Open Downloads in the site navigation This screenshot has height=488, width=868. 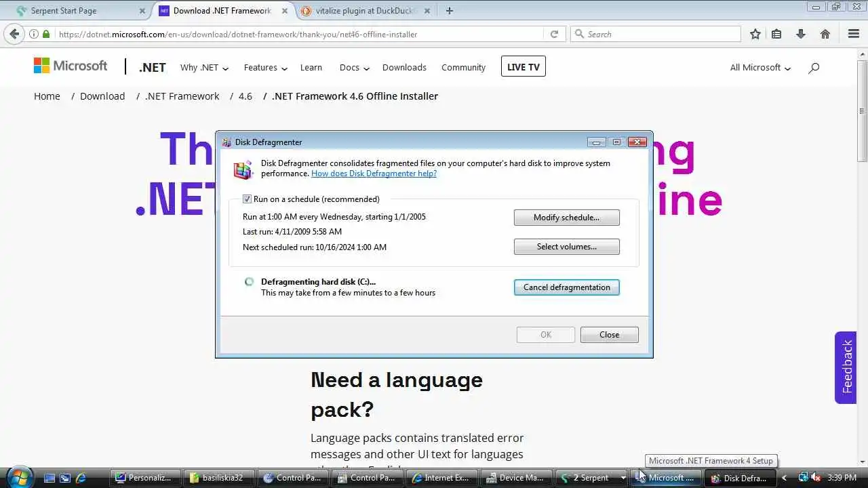[404, 68]
